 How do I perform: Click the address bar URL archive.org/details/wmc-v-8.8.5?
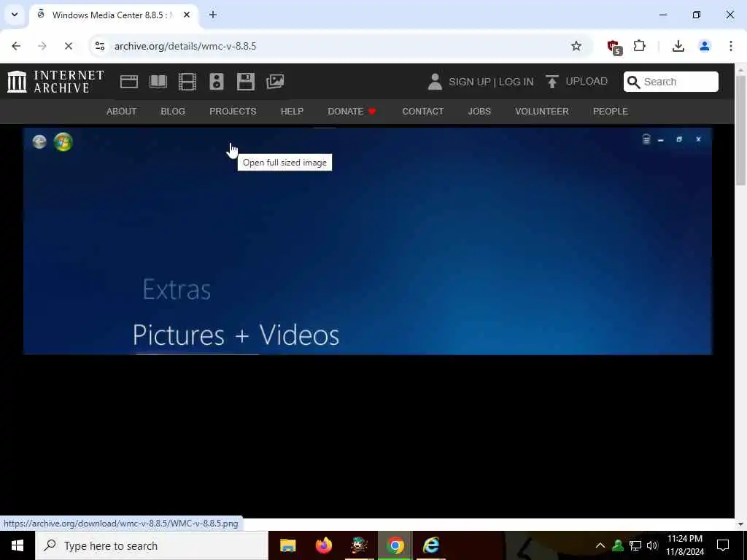[x=185, y=46]
